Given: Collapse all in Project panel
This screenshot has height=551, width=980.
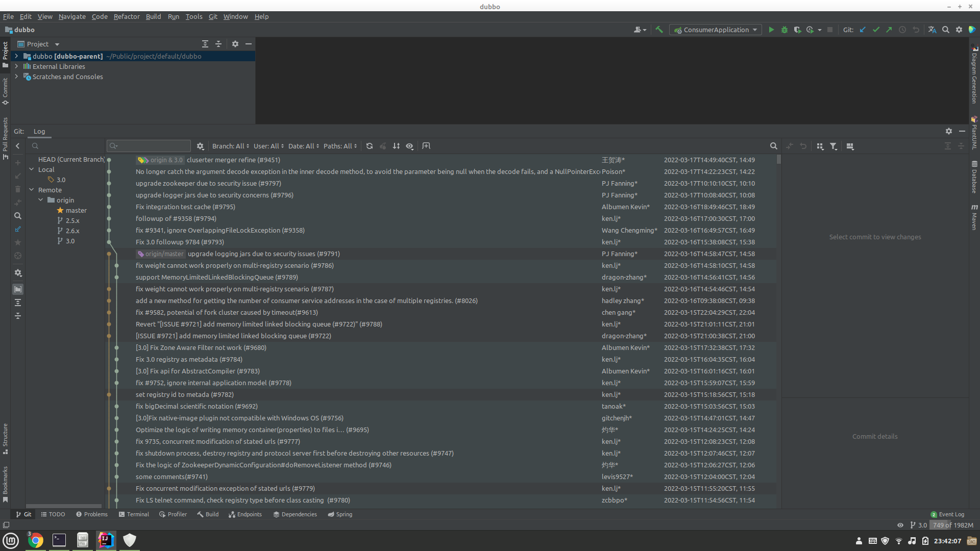Looking at the screenshot, I should (x=218, y=44).
